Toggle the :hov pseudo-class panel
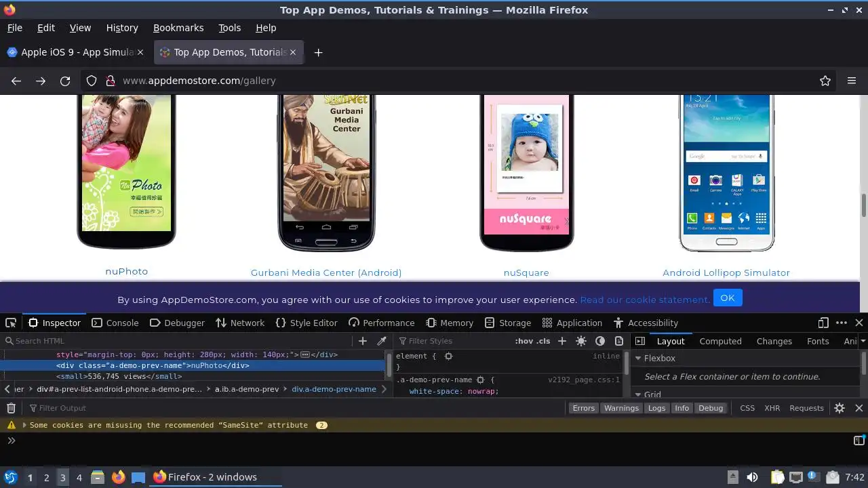Viewport: 868px width, 488px height. 524,341
